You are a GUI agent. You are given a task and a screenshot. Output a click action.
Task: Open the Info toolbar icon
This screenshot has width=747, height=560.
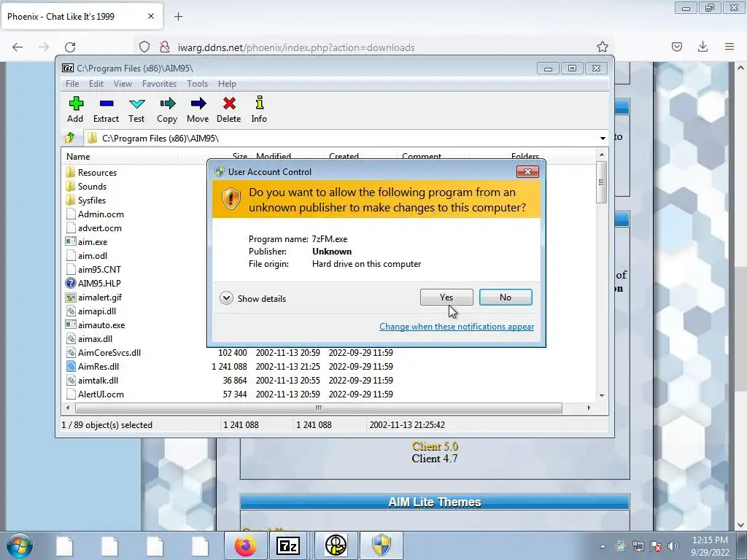(259, 109)
